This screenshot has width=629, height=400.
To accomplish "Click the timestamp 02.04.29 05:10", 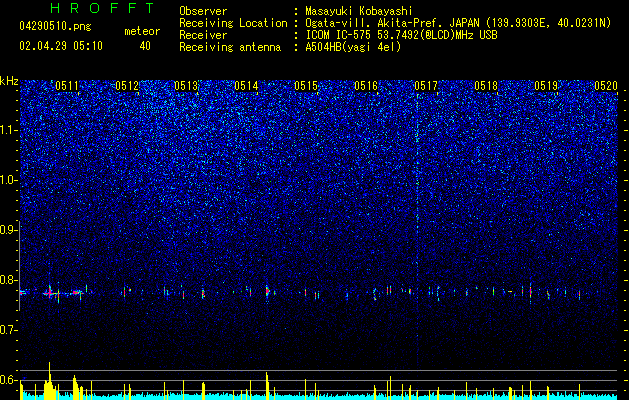I will click(x=61, y=46).
